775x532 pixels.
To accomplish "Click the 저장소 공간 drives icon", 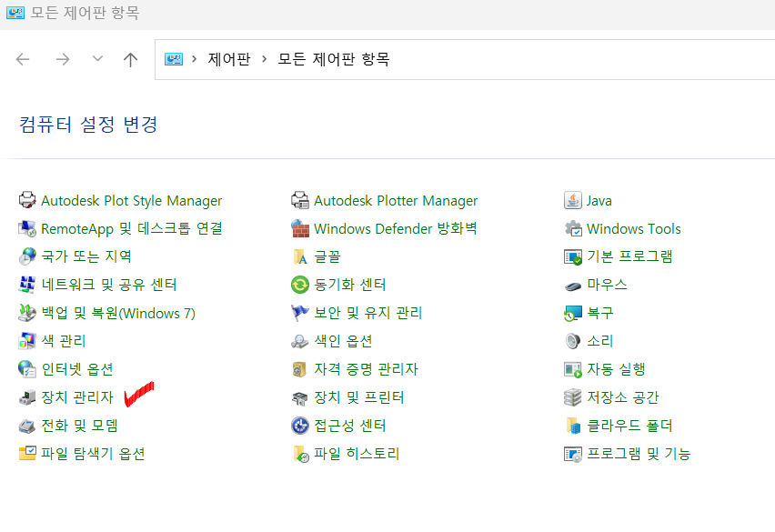I will coord(573,397).
